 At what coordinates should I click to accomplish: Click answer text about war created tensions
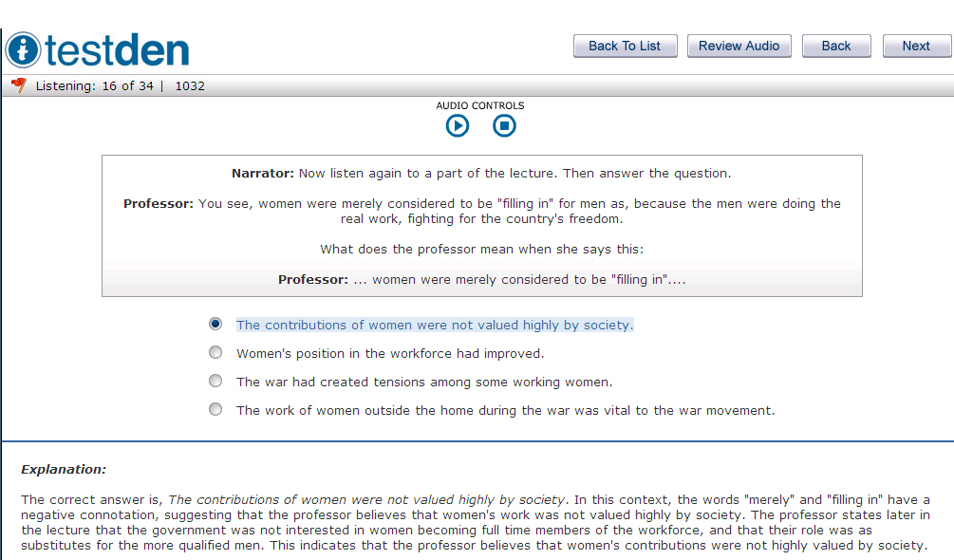[424, 382]
